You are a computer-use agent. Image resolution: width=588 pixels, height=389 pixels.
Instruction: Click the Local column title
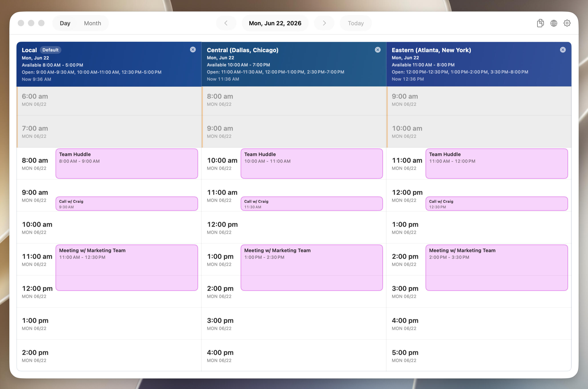coord(29,50)
